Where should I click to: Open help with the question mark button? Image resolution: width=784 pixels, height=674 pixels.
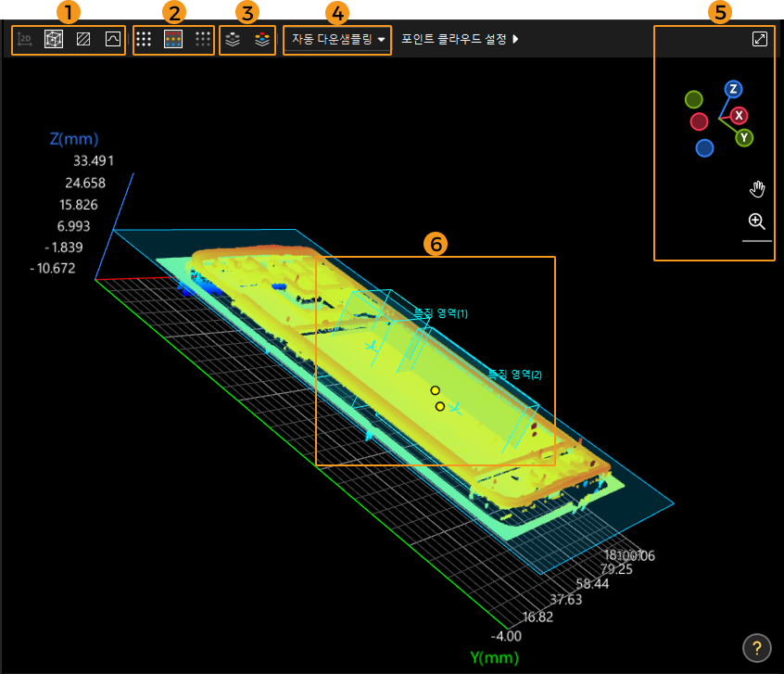[756, 647]
